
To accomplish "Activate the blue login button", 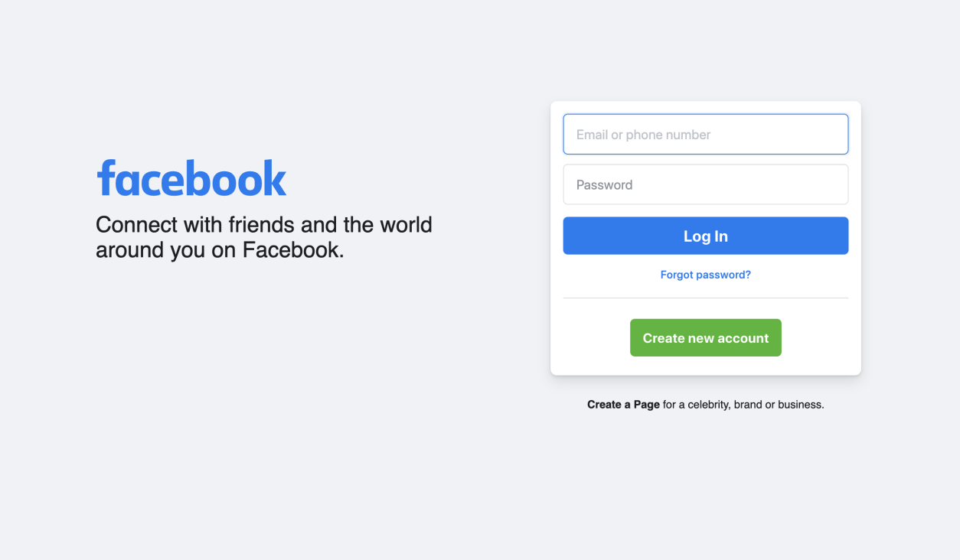I will [x=705, y=236].
